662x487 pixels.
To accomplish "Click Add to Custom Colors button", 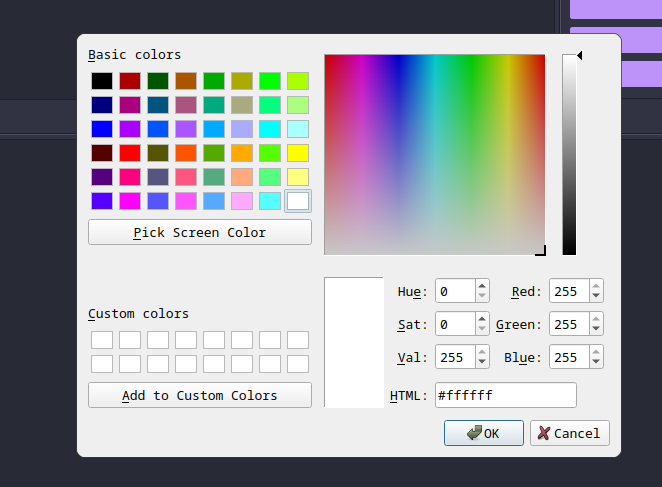I will pyautogui.click(x=200, y=395).
